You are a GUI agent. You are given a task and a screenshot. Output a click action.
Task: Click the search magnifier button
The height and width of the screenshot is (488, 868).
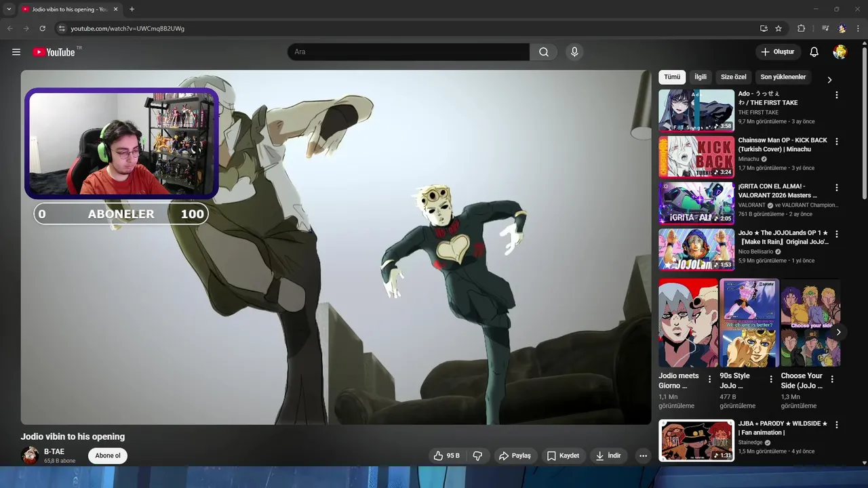[544, 52]
